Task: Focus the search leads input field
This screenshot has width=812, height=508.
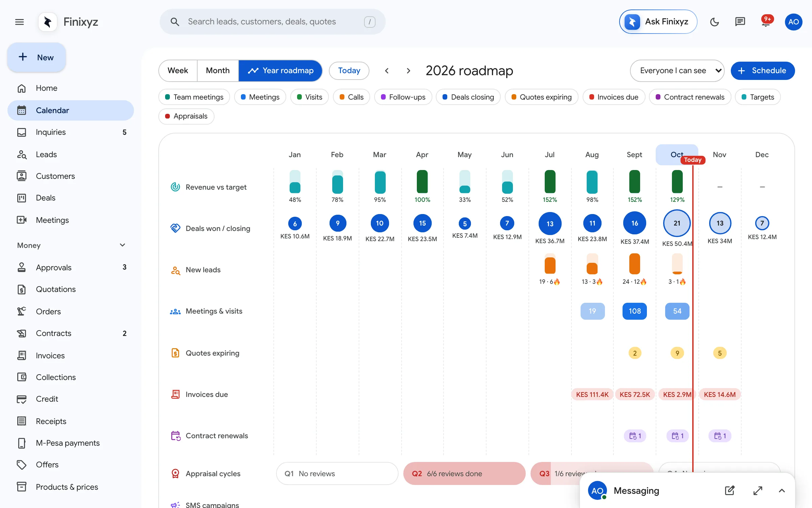Action: (x=272, y=22)
